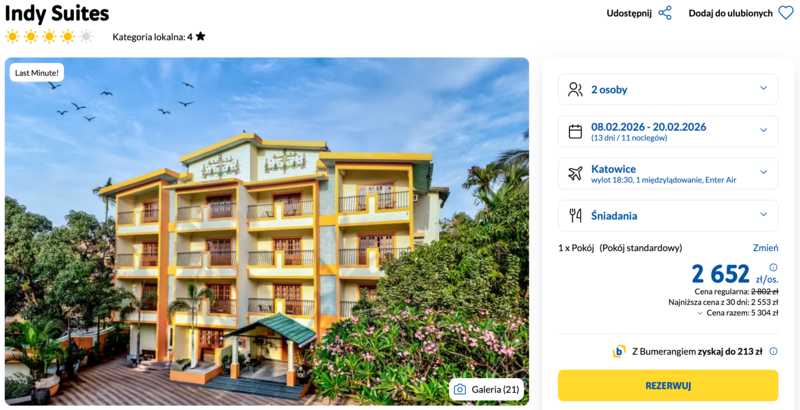Screen dimensions: 800x410
Task: Open the Śniadania meal plan dropdown
Action: pyautogui.click(x=763, y=215)
